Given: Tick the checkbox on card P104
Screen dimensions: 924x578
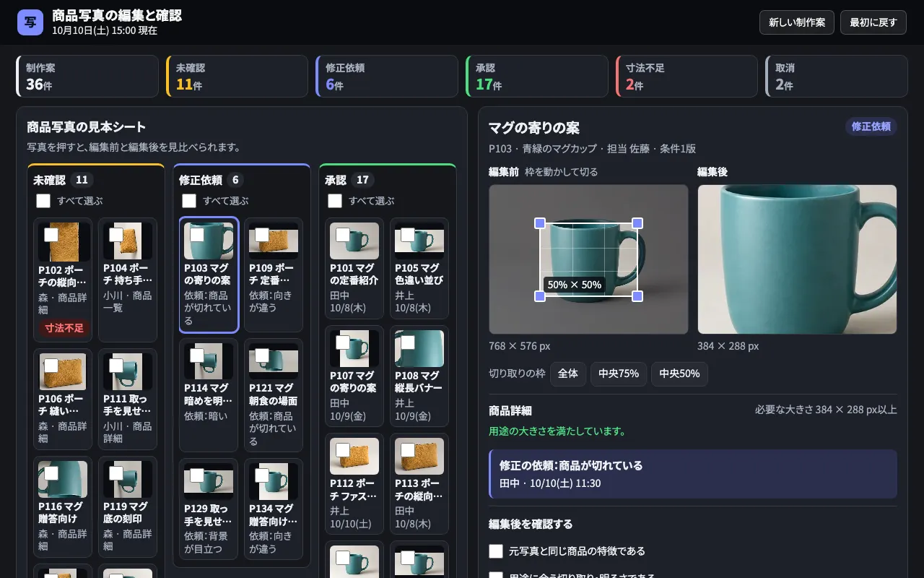Looking at the screenshot, I should point(116,235).
